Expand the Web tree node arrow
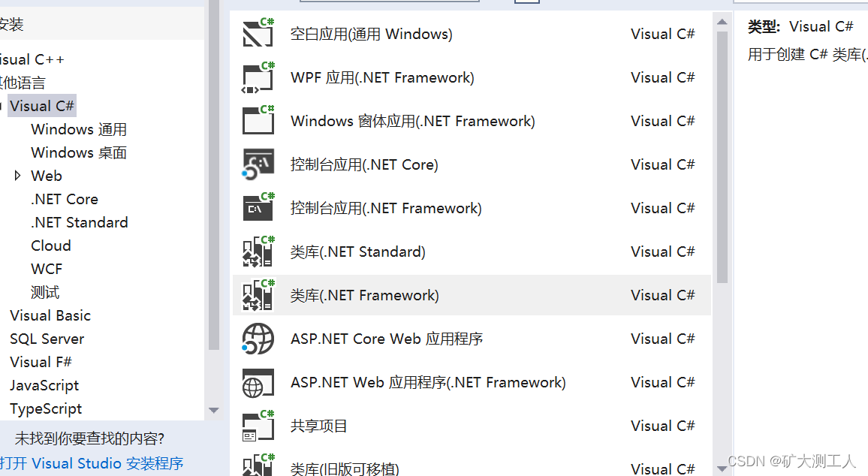This screenshot has height=476, width=868. click(17, 176)
